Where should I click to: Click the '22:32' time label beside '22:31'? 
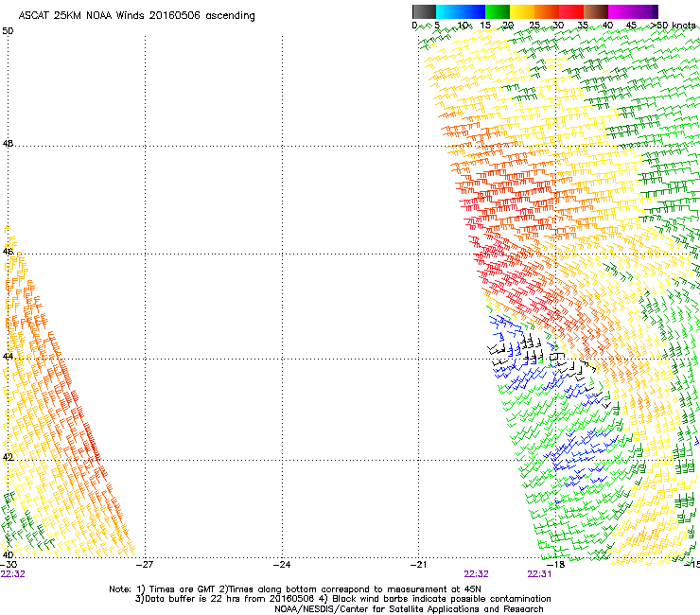[477, 574]
